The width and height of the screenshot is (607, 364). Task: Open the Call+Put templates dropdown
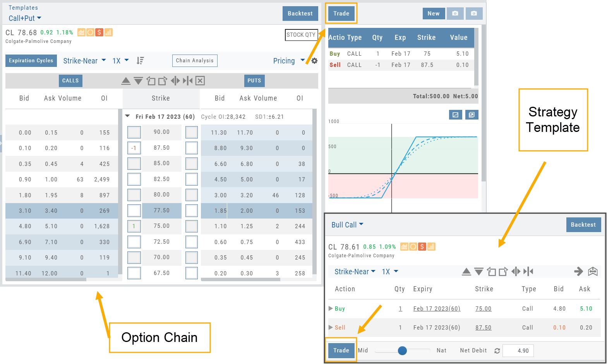[x=25, y=18]
